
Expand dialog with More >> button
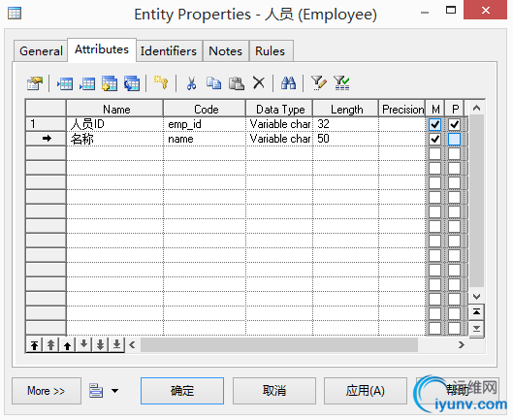click(47, 391)
